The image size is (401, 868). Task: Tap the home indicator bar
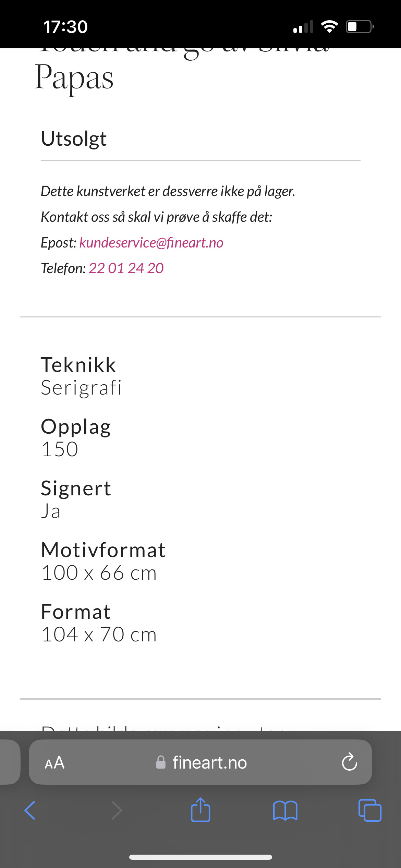pos(200,857)
